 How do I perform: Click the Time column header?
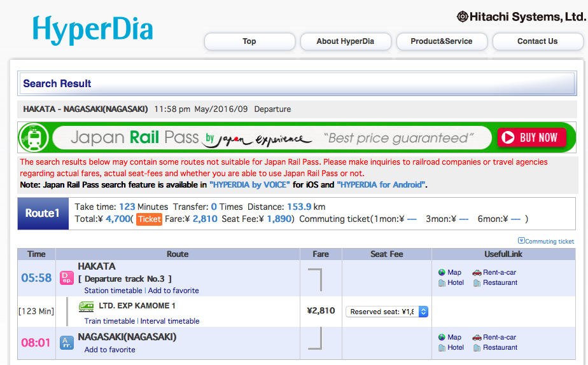coord(36,254)
